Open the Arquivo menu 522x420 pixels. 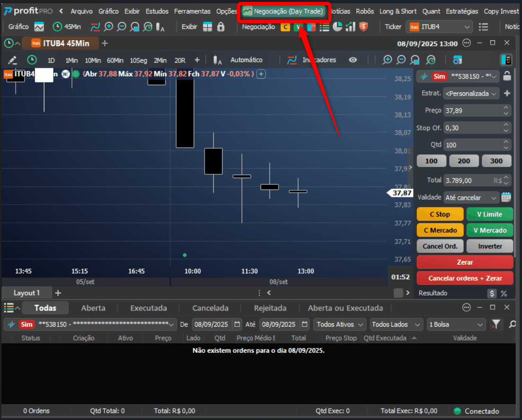tap(81, 11)
